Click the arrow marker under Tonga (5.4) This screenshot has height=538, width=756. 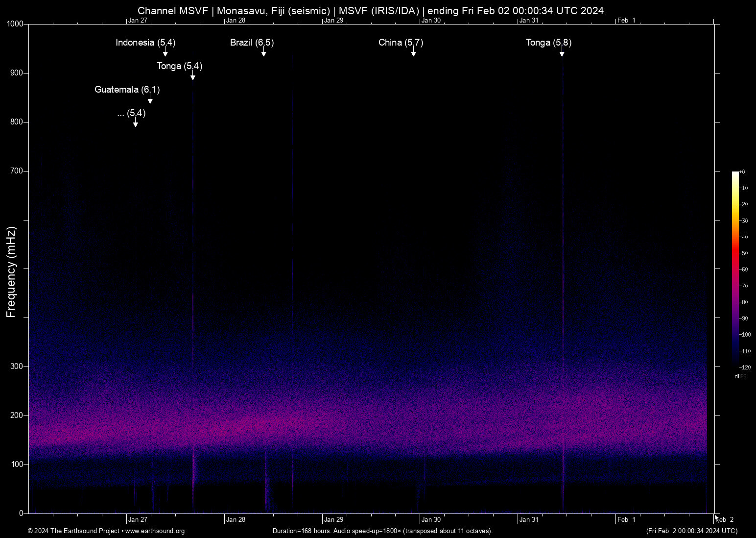point(193,76)
